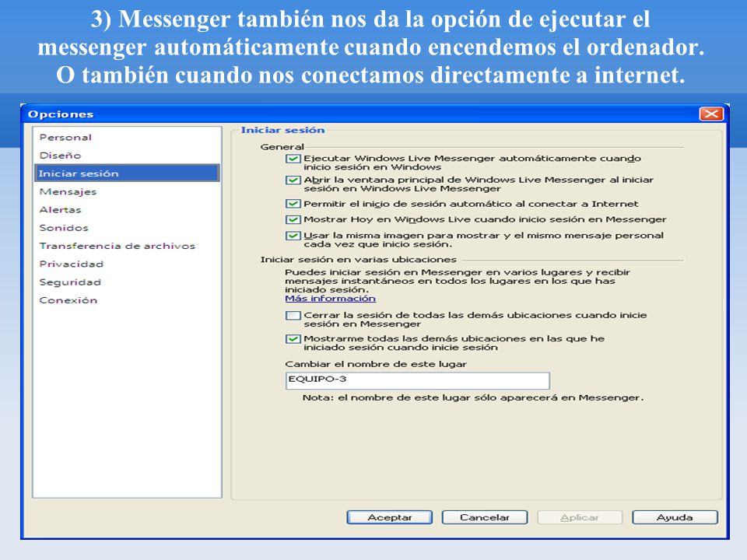Open Transferencia de archivos settings
Screen dimensions: 747x560
click(x=117, y=246)
